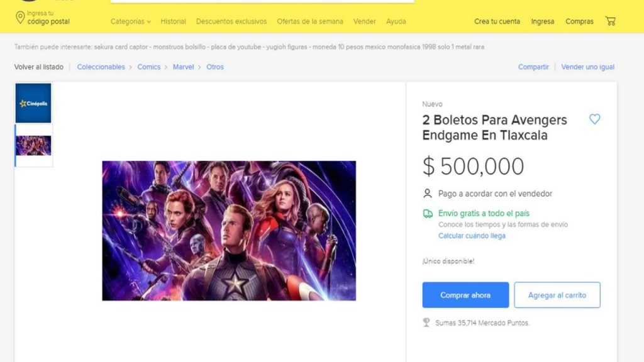This screenshot has height=362, width=644.
Task: Select the Cinépolis thumbnail image
Action: [33, 103]
